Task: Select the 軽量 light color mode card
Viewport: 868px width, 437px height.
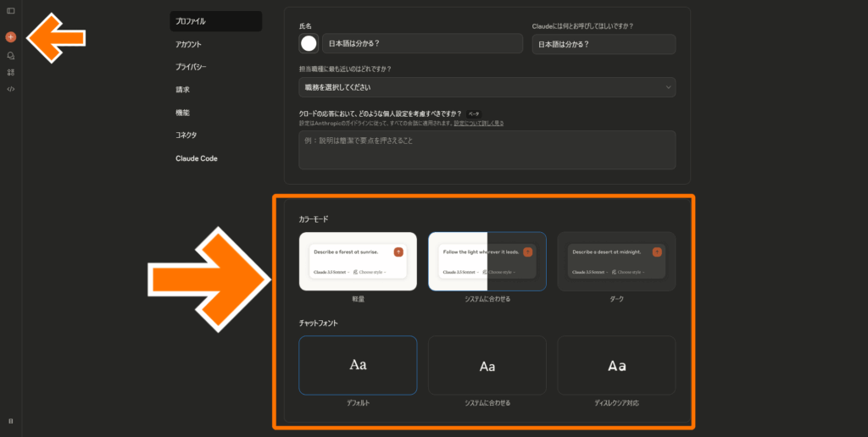Action: click(359, 261)
